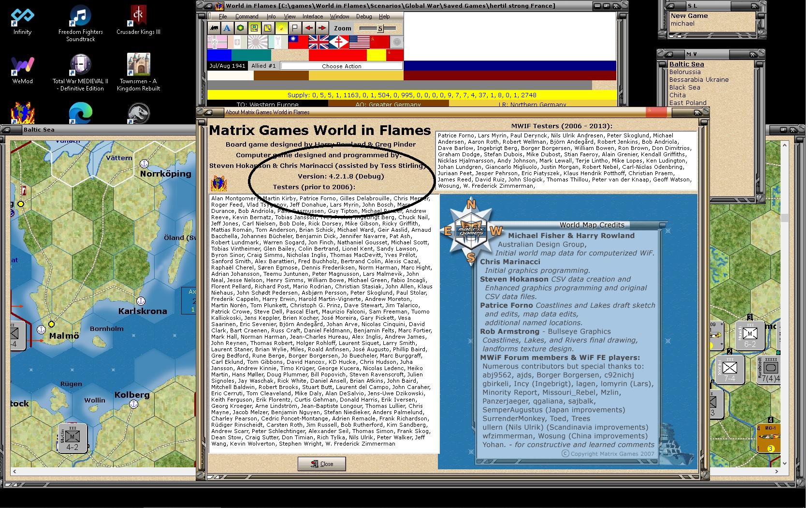The width and height of the screenshot is (812, 508).
Task: Open the Interface menu
Action: pyautogui.click(x=313, y=16)
